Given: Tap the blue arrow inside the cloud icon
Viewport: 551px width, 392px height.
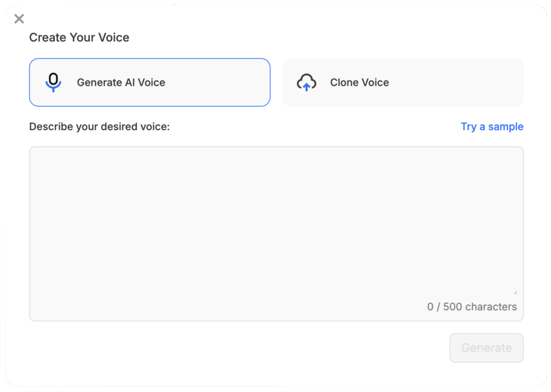Looking at the screenshot, I should tap(306, 86).
